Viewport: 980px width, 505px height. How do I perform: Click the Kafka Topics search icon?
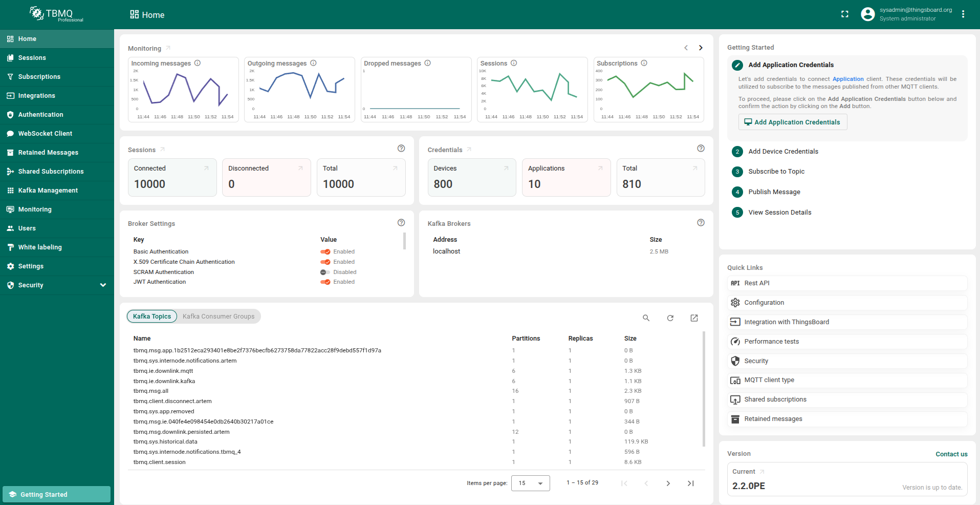[646, 318]
